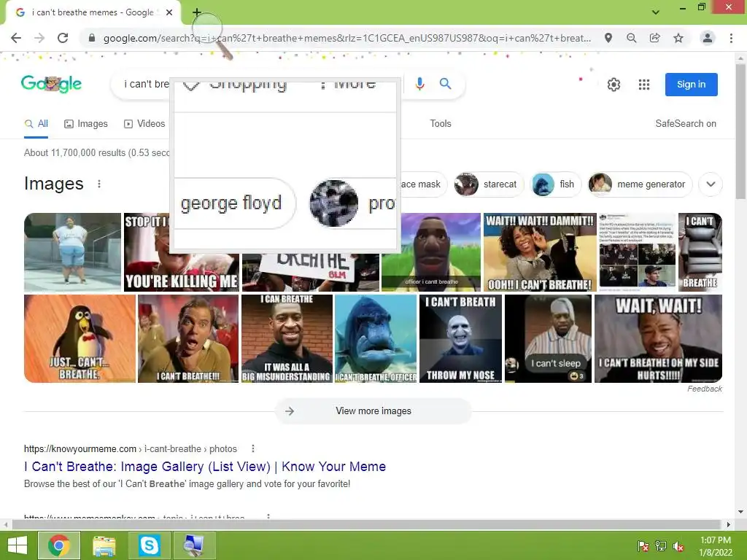Click in the Google search box
747x560 pixels.
point(143,85)
